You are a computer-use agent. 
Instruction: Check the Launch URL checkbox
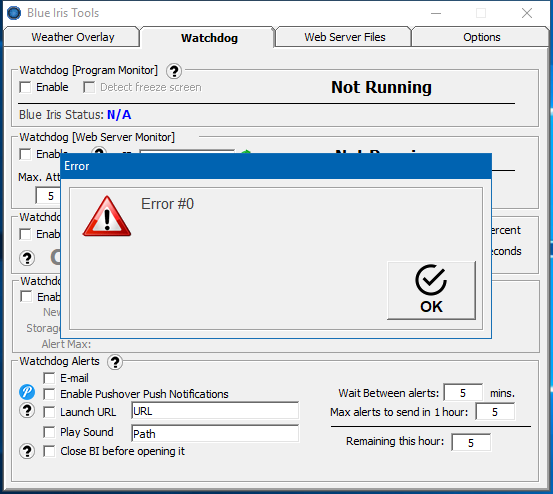[x=49, y=412]
